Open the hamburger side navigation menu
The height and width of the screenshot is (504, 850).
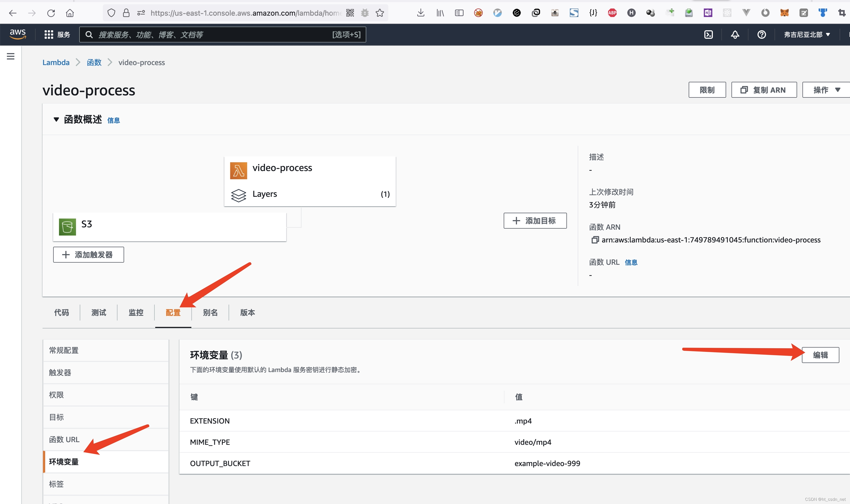11,56
